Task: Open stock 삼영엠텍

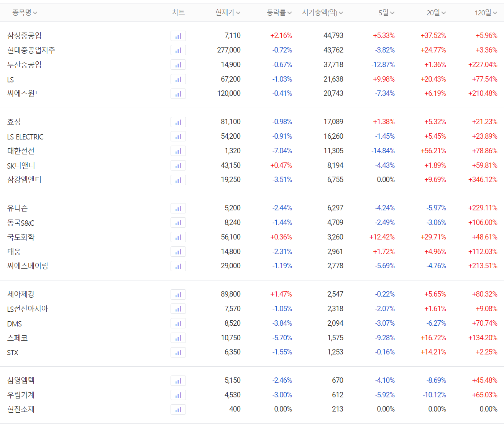Action: click(x=21, y=380)
